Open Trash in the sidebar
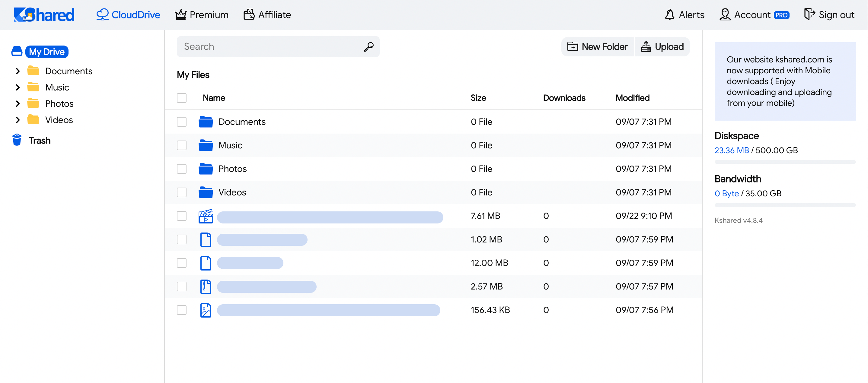The width and height of the screenshot is (868, 383). pyautogui.click(x=40, y=140)
